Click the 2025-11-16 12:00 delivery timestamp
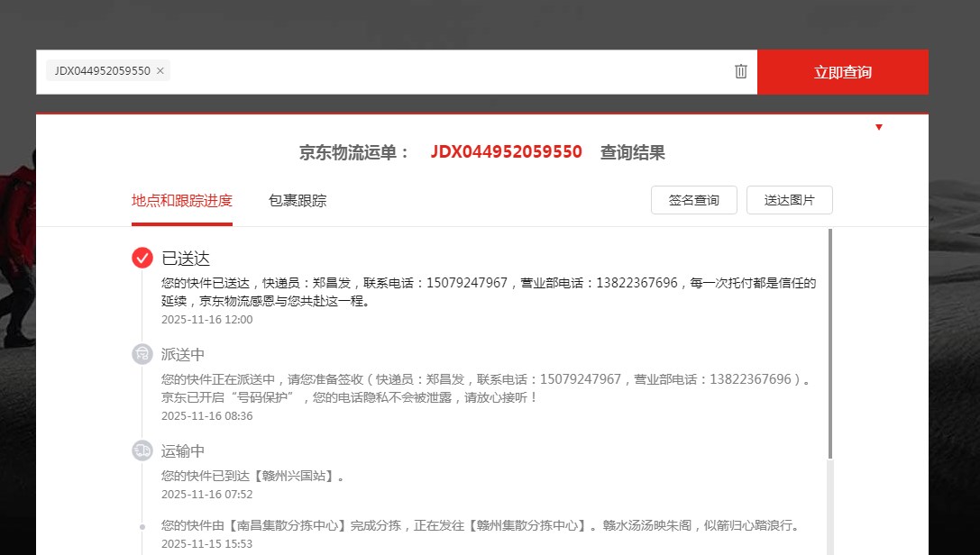 [207, 319]
